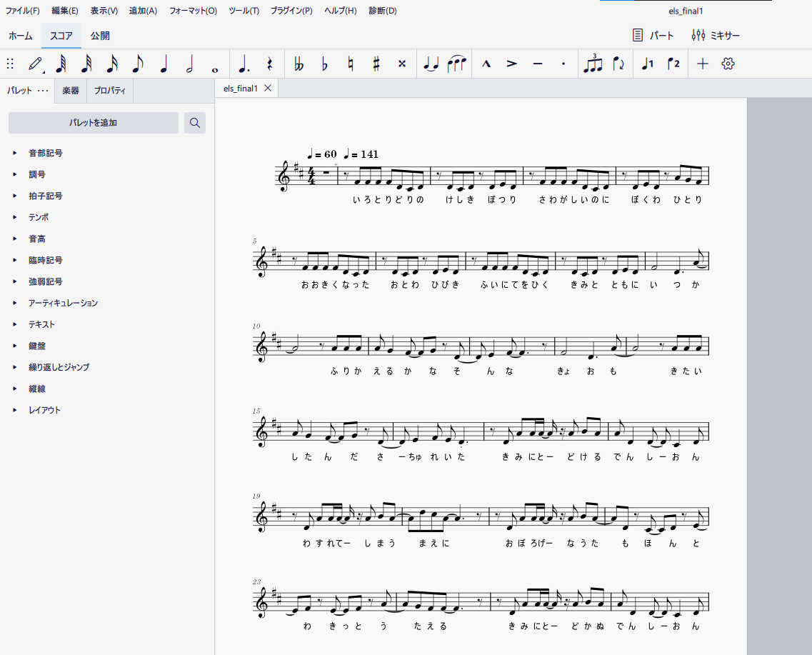Select the eighth note duration
Image resolution: width=812 pixels, height=655 pixels.
pos(138,64)
